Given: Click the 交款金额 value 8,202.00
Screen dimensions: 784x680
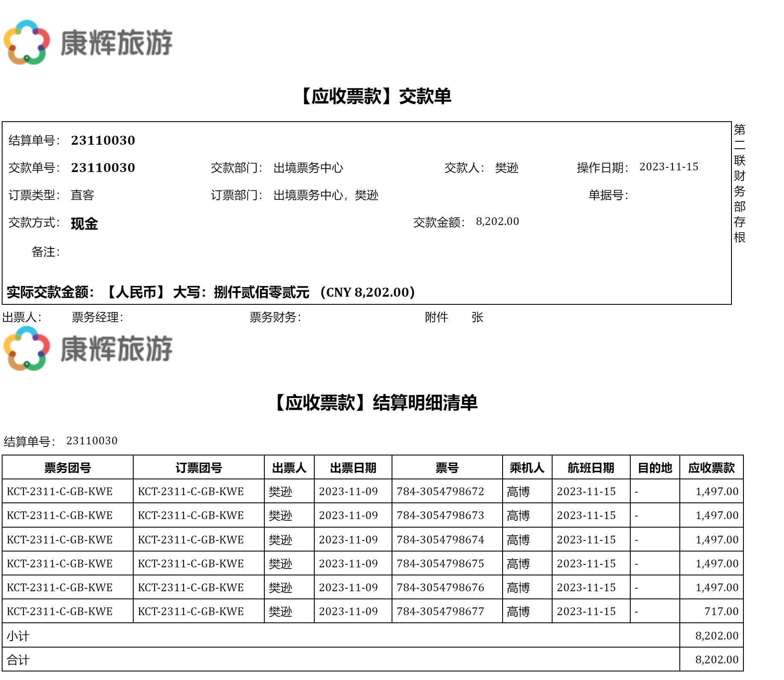Looking at the screenshot, I should 497,222.
